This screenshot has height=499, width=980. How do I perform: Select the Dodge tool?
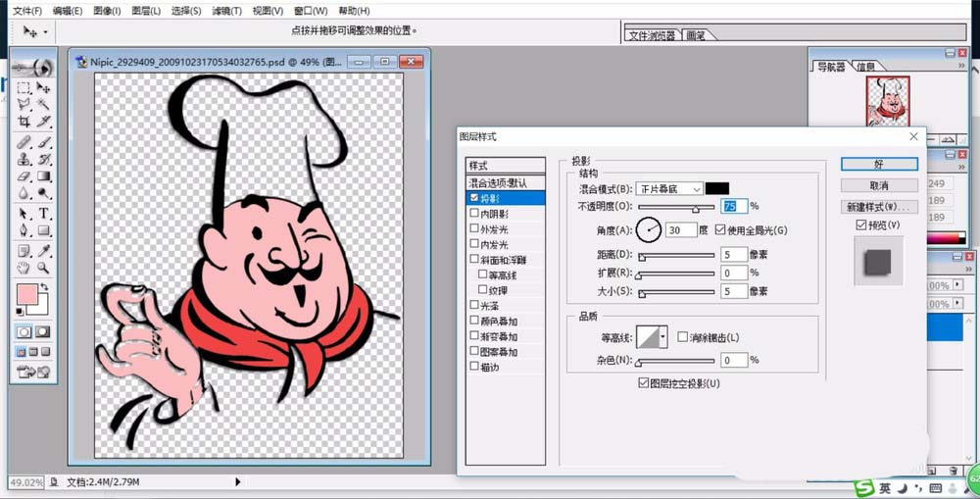[43, 193]
